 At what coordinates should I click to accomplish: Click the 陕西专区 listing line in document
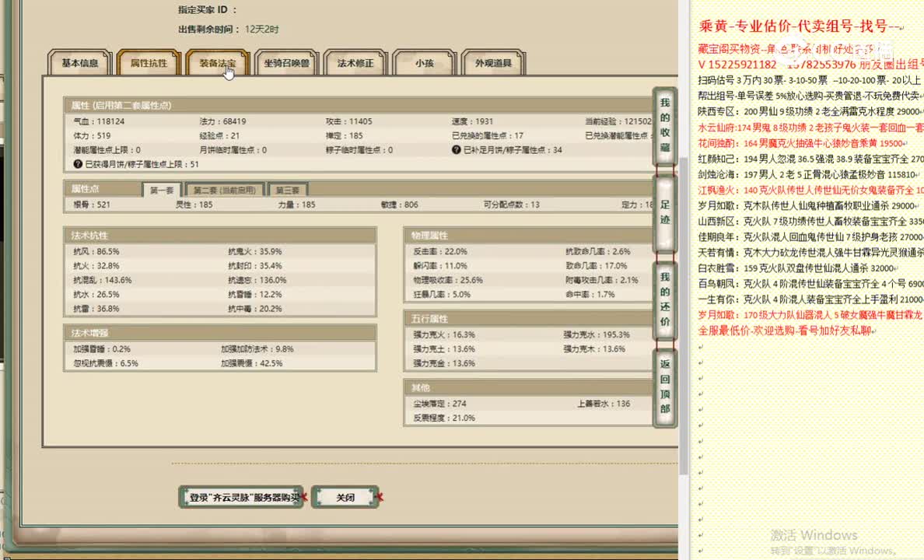(810, 111)
